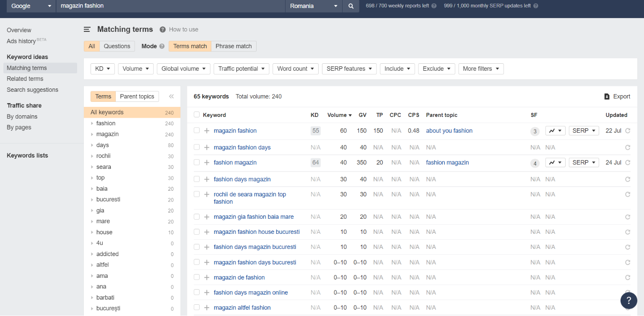Viewport: 644px width, 316px height.
Task: Go to Related terms in sidebar
Action: tap(25, 79)
